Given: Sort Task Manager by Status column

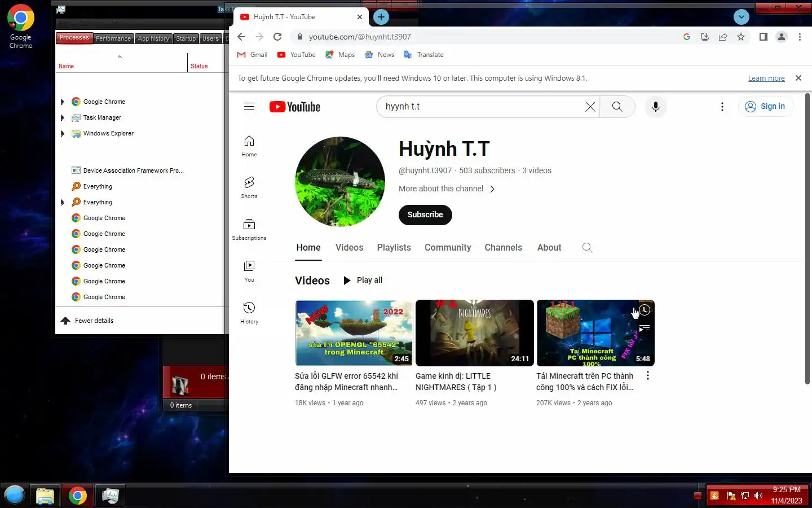Looking at the screenshot, I should [x=199, y=66].
